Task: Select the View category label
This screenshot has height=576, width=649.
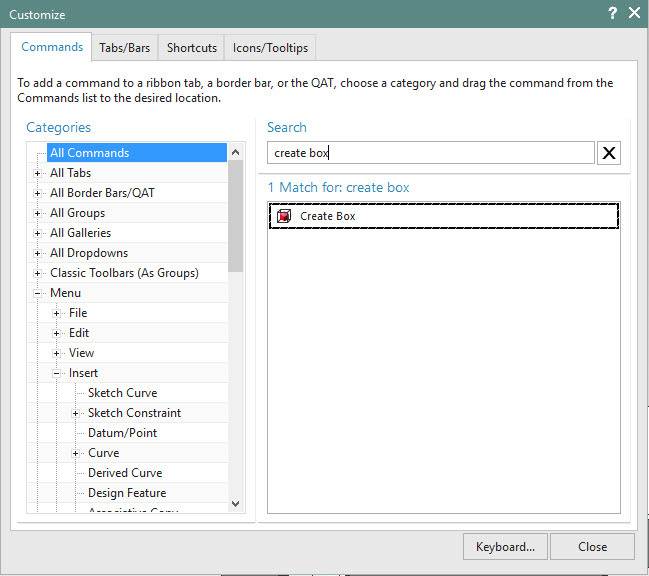Action: pos(81,353)
